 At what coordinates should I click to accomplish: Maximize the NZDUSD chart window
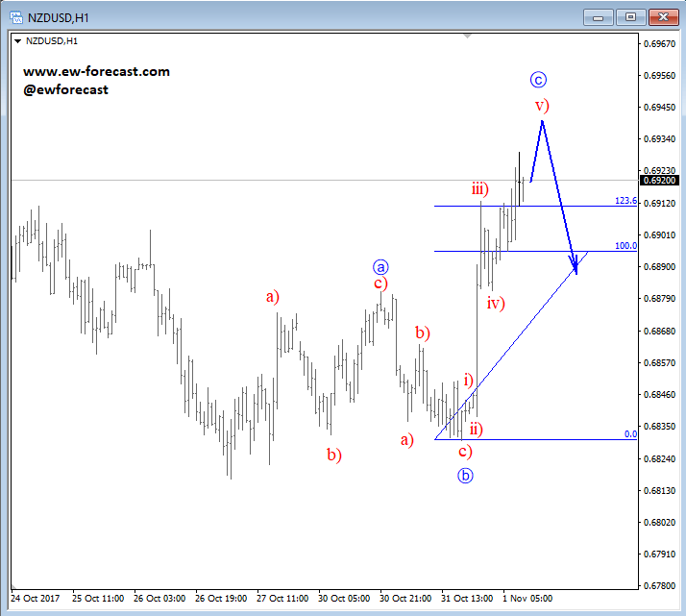(x=631, y=16)
